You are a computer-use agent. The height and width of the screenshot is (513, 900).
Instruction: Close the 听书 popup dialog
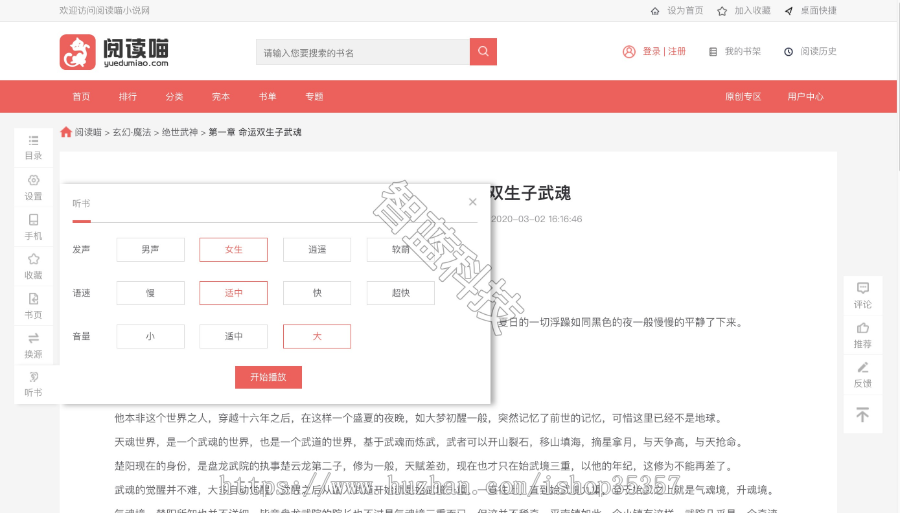pos(472,202)
